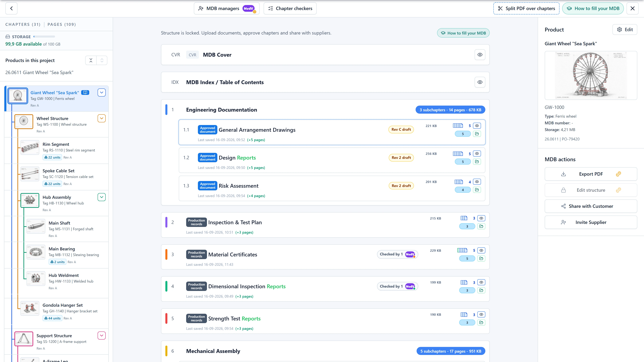Click the Ferris wheel product image
The width and height of the screenshot is (644, 362).
click(x=591, y=75)
